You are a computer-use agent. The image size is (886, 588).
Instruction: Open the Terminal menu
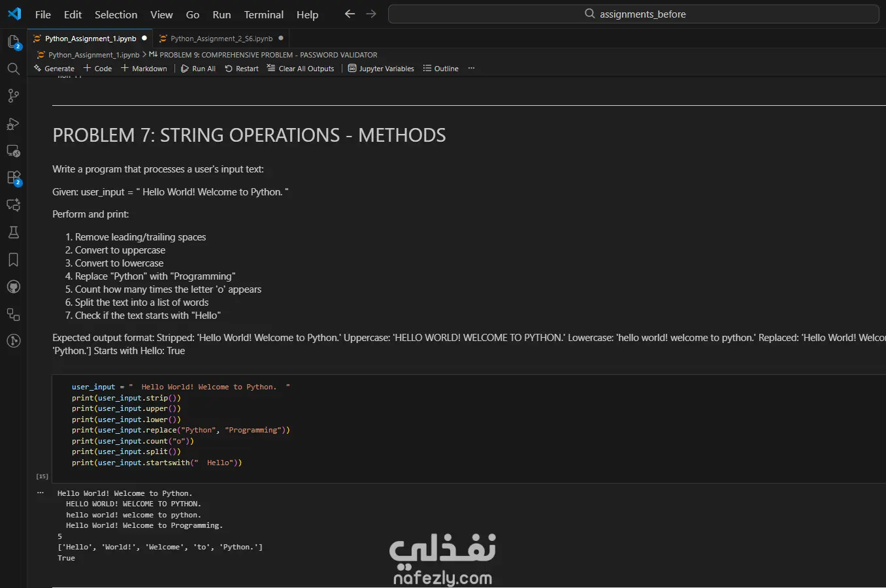coord(263,14)
